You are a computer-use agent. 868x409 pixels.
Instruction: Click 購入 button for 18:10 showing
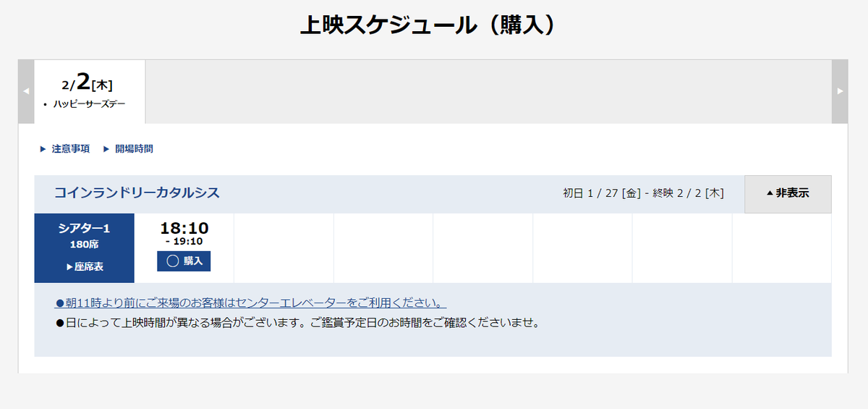[x=184, y=261]
